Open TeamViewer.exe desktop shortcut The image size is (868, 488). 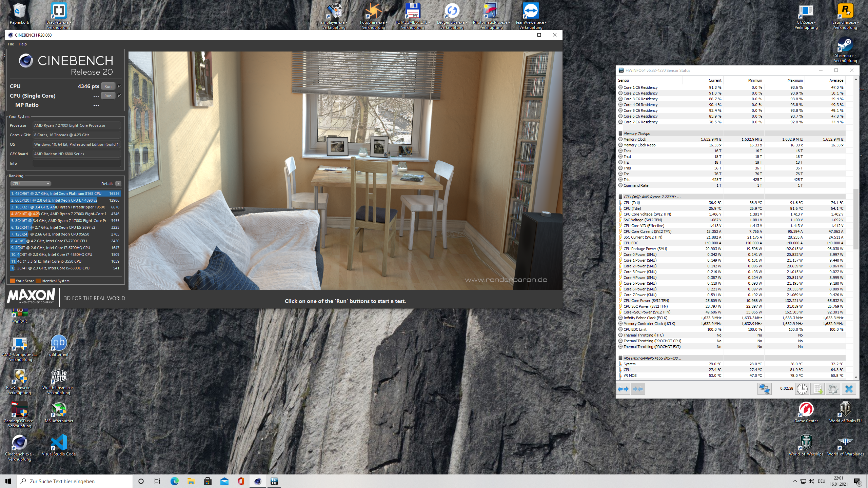tap(531, 16)
